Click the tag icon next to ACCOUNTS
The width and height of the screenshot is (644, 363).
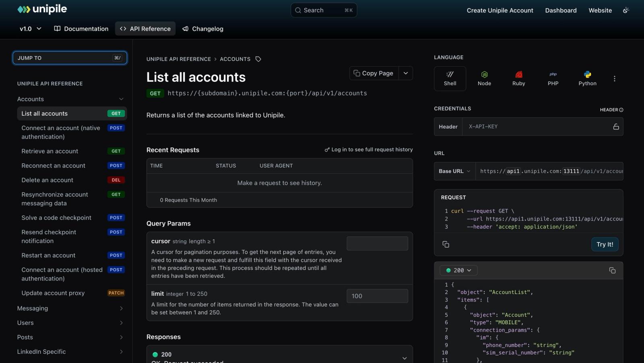point(258,59)
